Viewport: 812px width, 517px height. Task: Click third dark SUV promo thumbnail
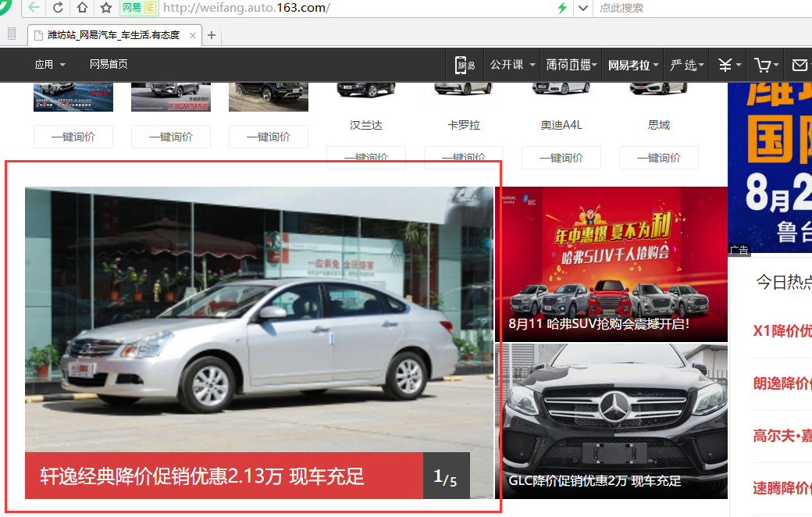pyautogui.click(x=269, y=97)
